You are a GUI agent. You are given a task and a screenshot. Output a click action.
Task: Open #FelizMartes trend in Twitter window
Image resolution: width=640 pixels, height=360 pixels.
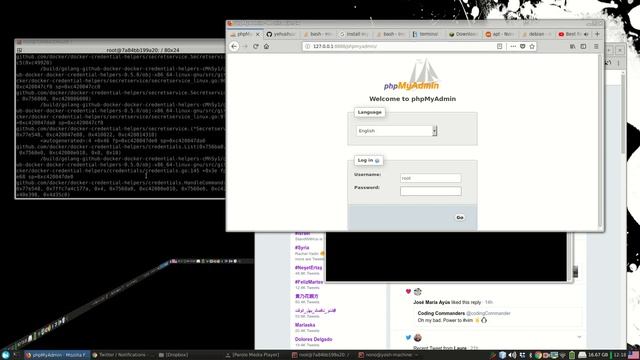pos(309,282)
